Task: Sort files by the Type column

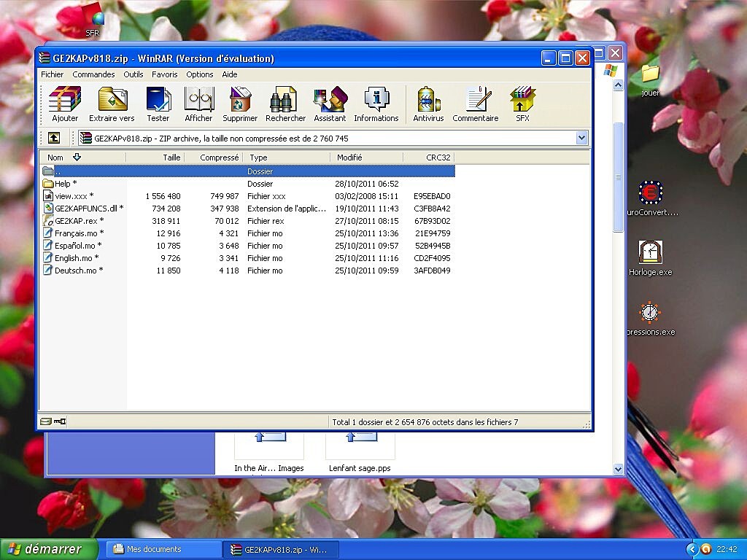Action: coord(287,157)
